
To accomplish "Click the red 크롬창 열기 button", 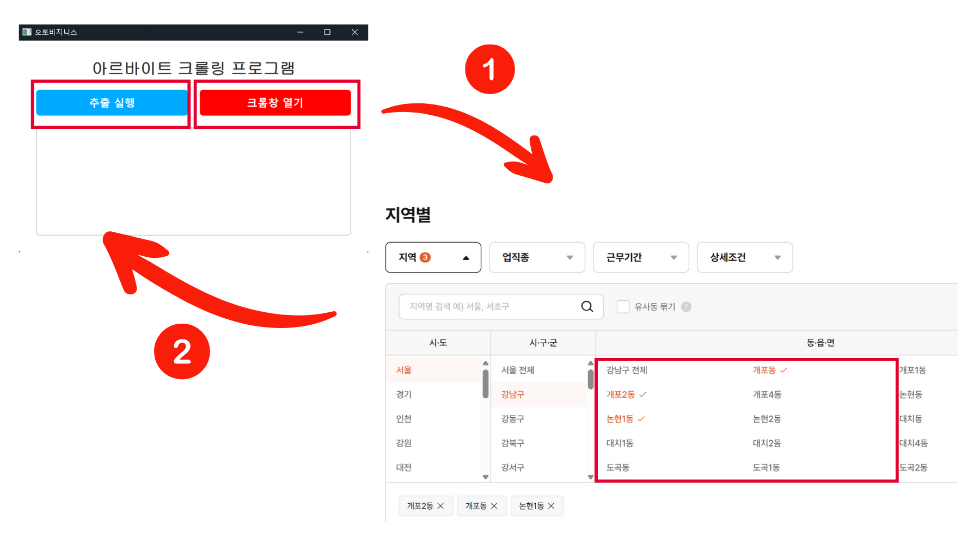I will 275,102.
